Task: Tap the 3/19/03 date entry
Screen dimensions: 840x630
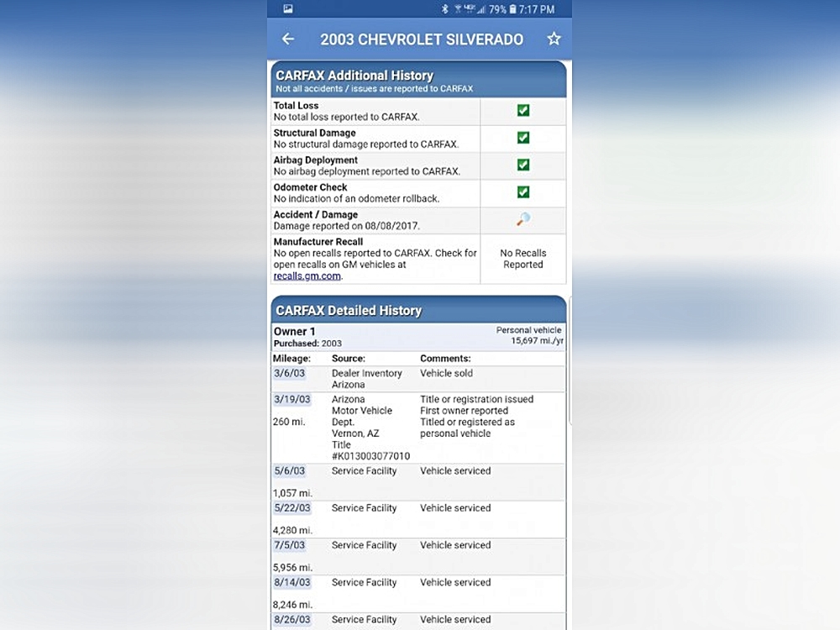Action: pyautogui.click(x=292, y=399)
